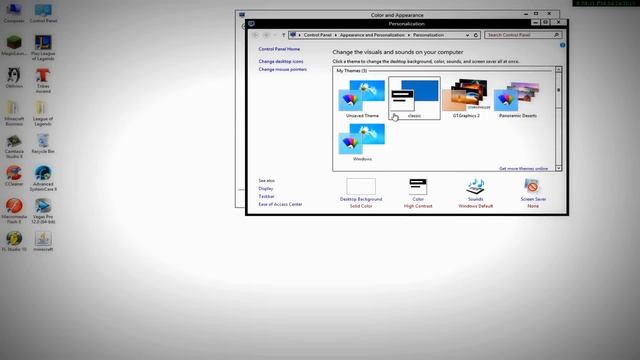The image size is (640, 360).
Task: Maximize the Personalization window
Action: (x=545, y=23)
